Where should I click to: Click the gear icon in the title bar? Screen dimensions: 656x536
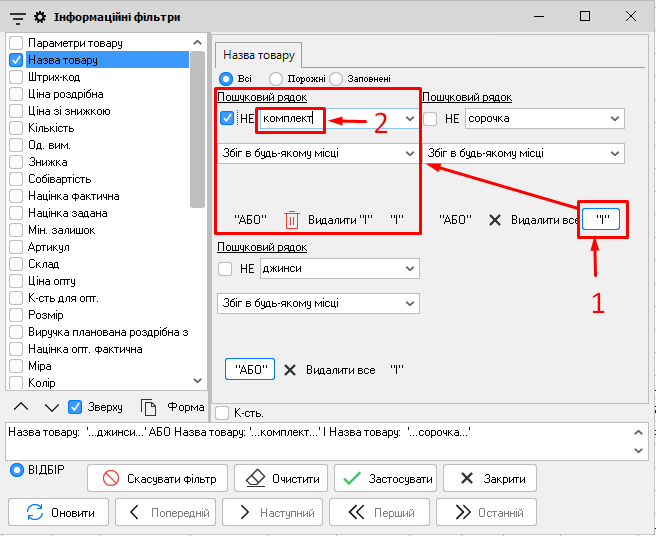[40, 16]
